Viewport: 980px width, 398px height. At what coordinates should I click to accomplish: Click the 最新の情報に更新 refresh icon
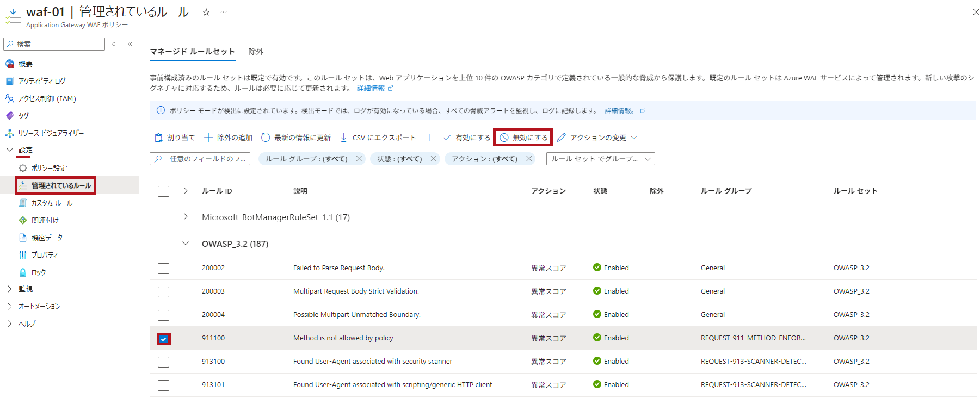tap(266, 138)
